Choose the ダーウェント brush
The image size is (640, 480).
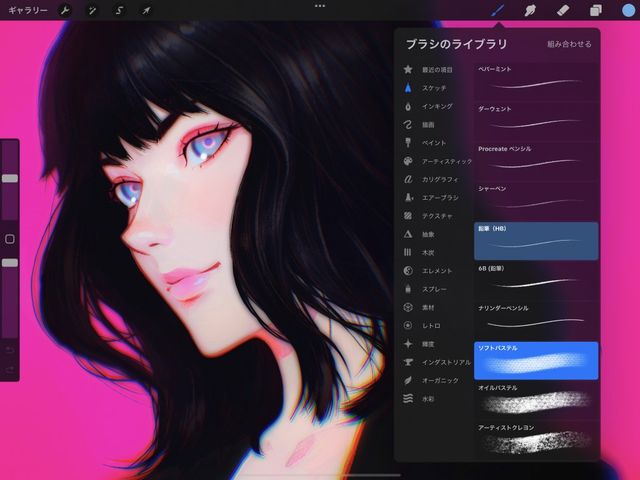click(536, 121)
